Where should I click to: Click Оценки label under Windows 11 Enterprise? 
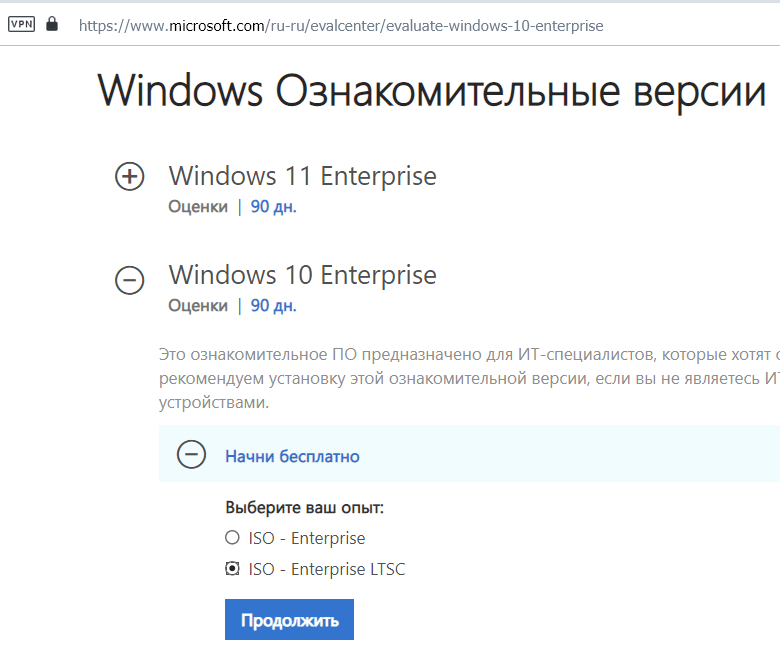[198, 206]
